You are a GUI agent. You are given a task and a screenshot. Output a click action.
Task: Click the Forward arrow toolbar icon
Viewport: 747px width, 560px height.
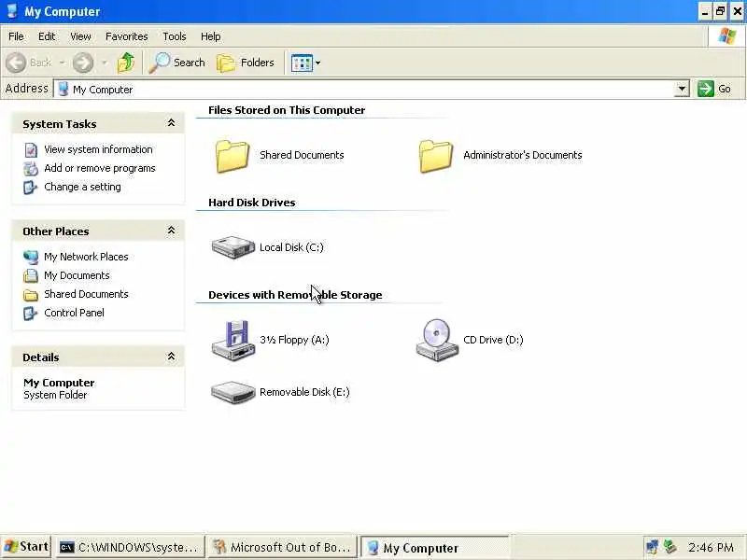tap(83, 63)
